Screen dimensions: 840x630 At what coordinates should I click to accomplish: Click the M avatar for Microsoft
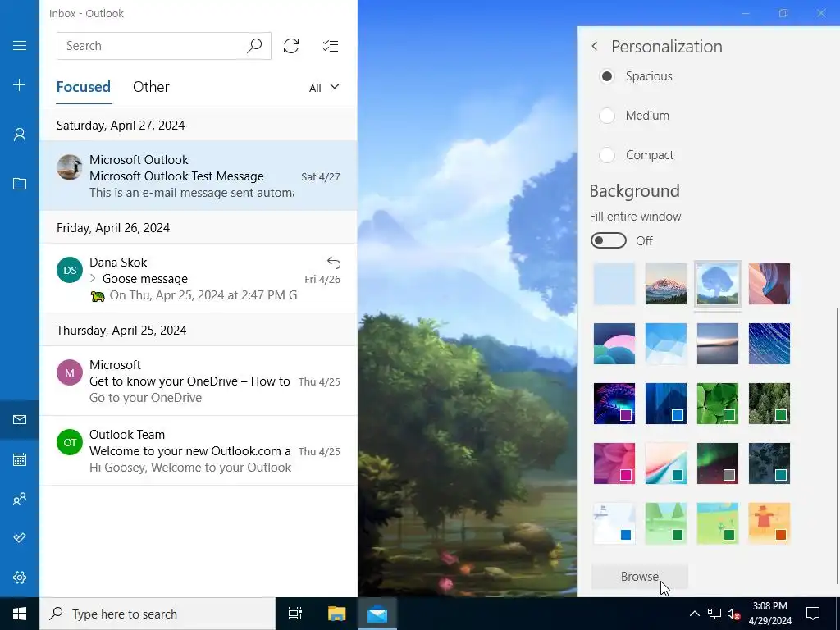[x=70, y=373]
